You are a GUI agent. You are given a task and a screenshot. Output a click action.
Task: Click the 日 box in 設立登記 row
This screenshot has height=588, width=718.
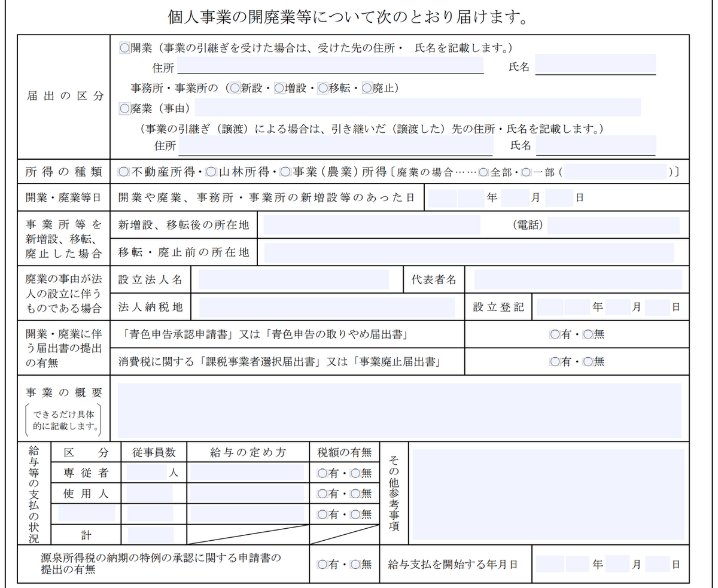pyautogui.click(x=658, y=307)
